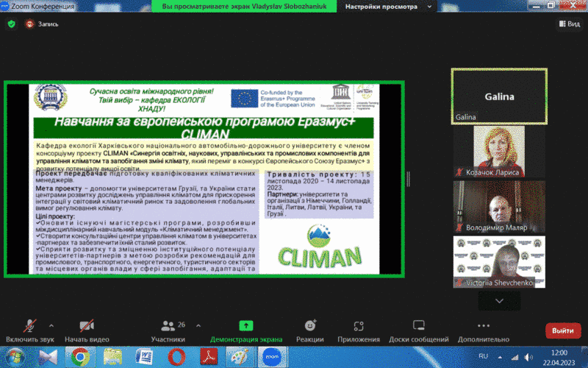Click the Тривалість проекту text box on slide
Image resolution: width=588 pixels, height=368 pixels.
319,194
